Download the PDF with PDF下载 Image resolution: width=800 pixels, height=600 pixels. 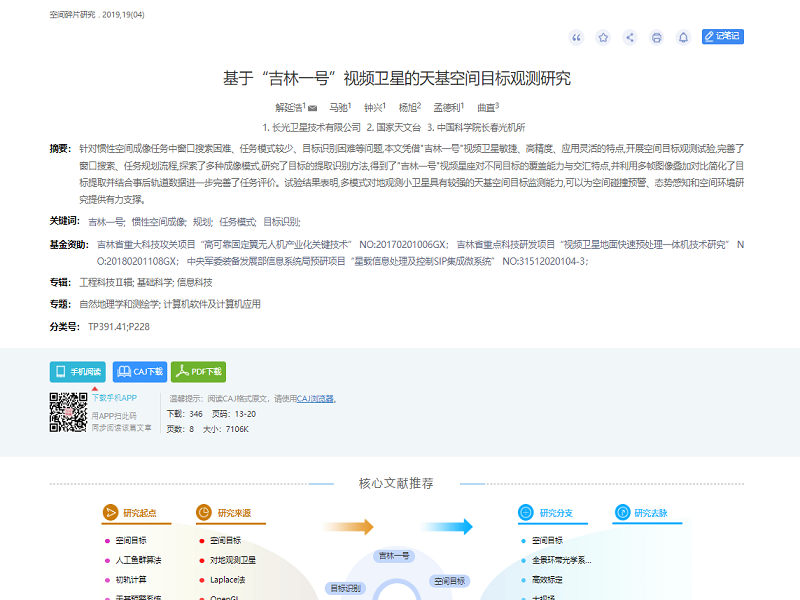[x=198, y=372]
